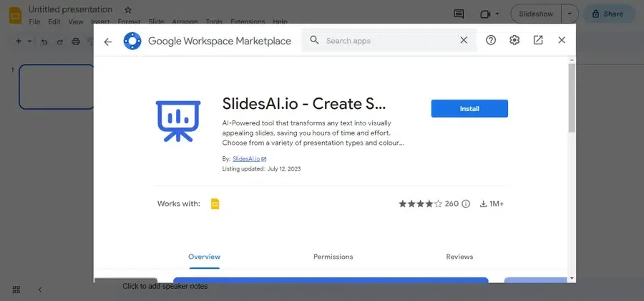The height and width of the screenshot is (301, 644).
Task: Open comment history icon
Action: click(x=459, y=14)
